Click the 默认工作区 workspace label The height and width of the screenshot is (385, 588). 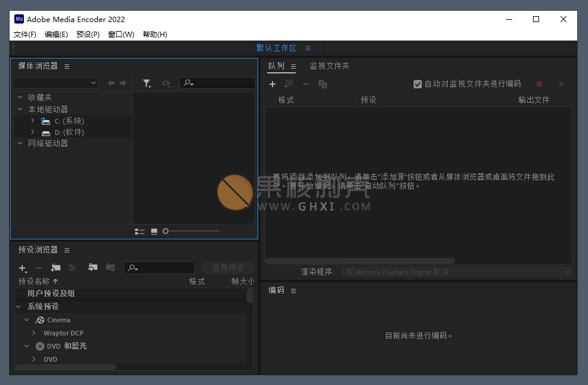click(x=276, y=48)
